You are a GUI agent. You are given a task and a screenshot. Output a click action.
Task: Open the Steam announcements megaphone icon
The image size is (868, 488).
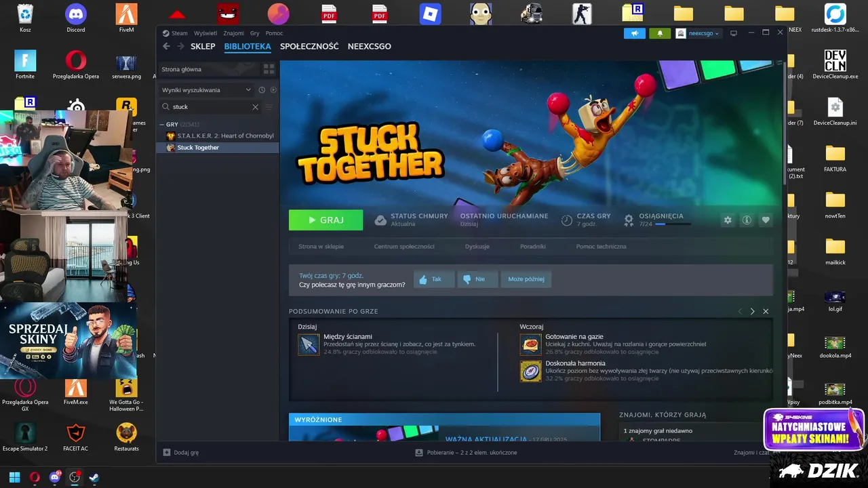[x=635, y=33]
